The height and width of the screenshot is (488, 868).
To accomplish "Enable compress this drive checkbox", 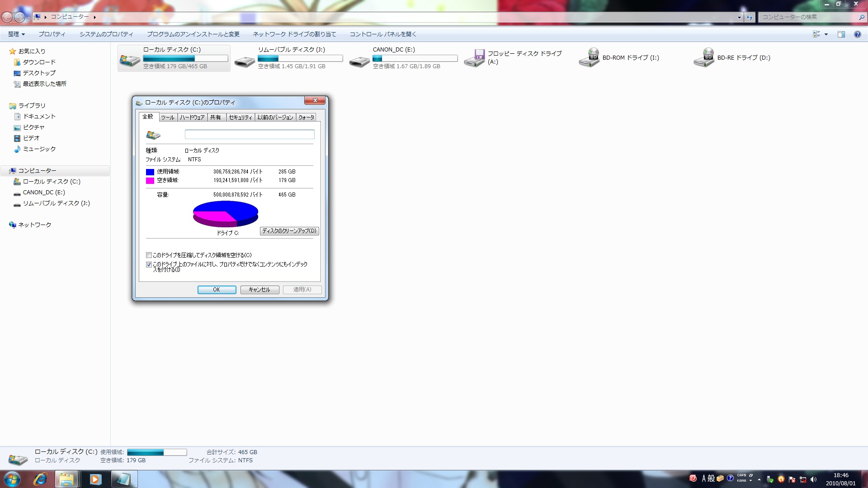I will click(x=149, y=255).
